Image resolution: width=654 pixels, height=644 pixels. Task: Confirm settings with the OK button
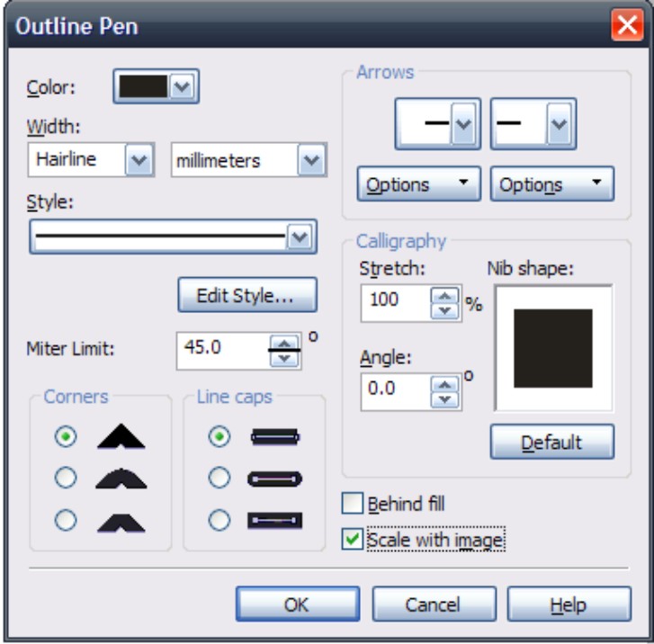[x=298, y=604]
